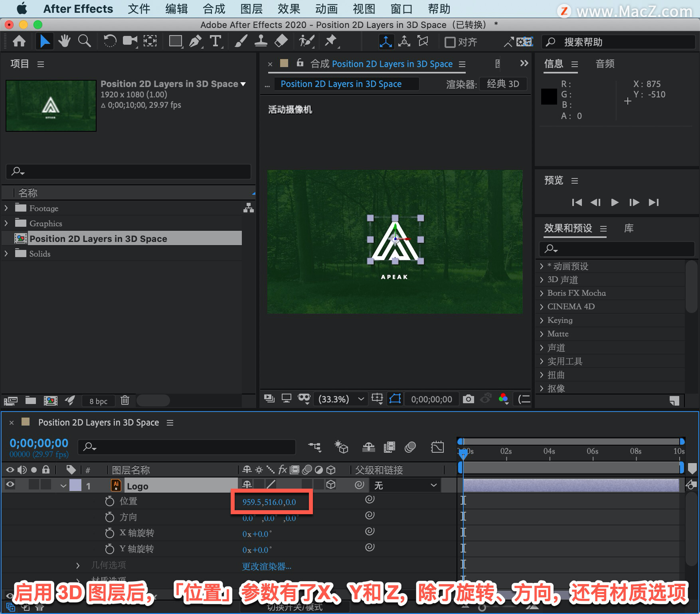
Task: Expand the Graphics folder
Action: pyautogui.click(x=6, y=223)
